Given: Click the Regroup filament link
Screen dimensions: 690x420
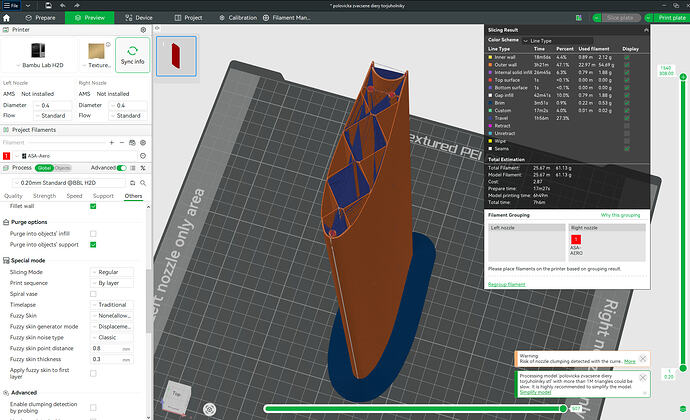Looking at the screenshot, I should (x=506, y=284).
